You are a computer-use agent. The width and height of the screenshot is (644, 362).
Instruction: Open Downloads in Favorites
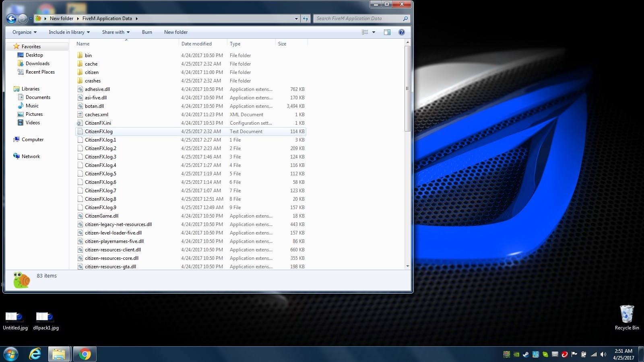(x=37, y=64)
